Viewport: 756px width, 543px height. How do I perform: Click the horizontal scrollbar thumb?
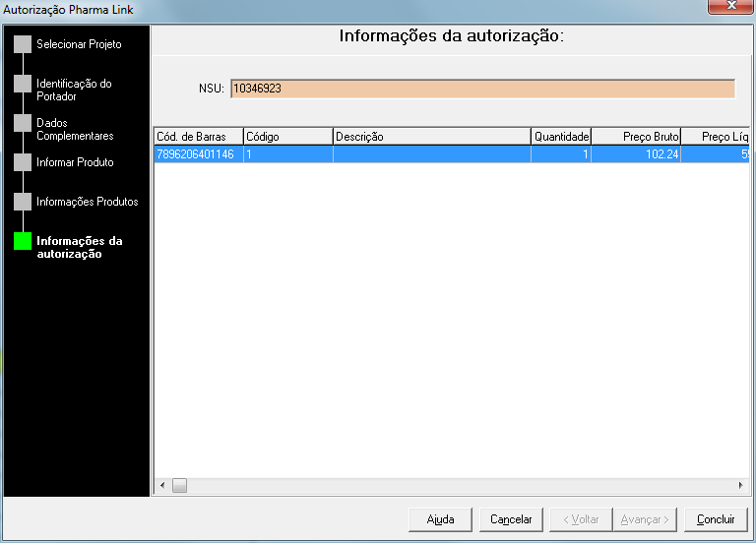click(179, 485)
